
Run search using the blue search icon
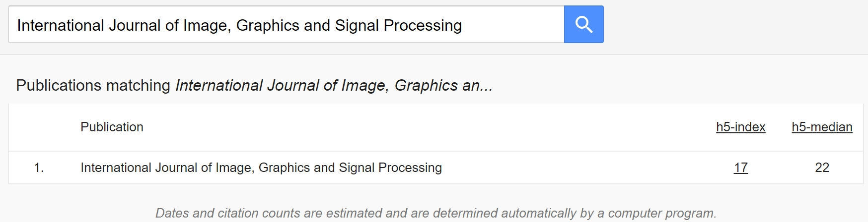click(x=583, y=24)
